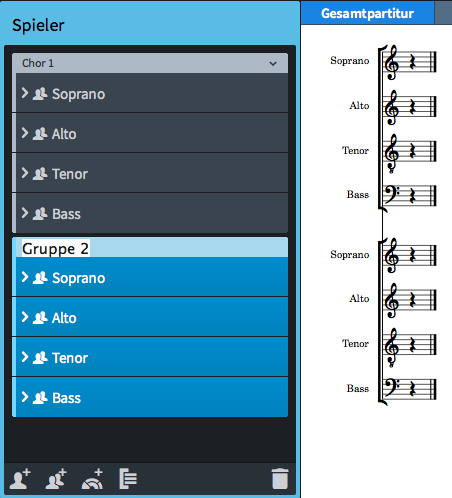Image resolution: width=452 pixels, height=498 pixels.
Task: Select the Gruppe 2 Alto player
Action: click(x=152, y=317)
